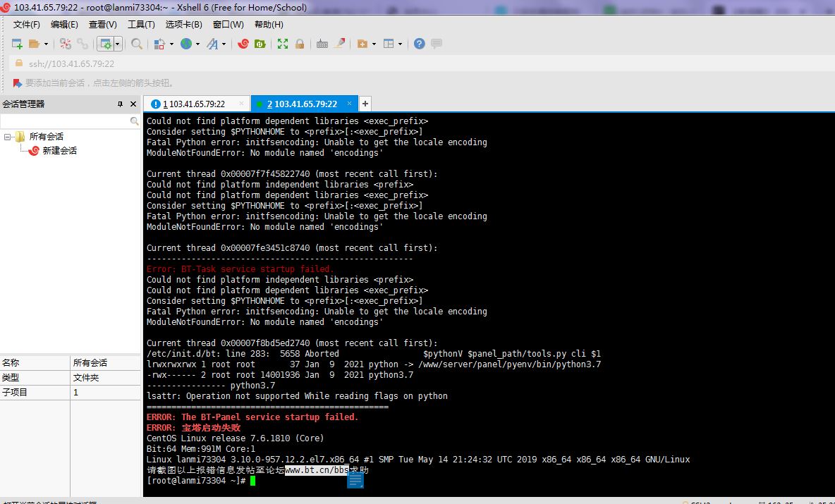835x504 pixels.
Task: Launch the green Xftp icon
Action: click(260, 44)
